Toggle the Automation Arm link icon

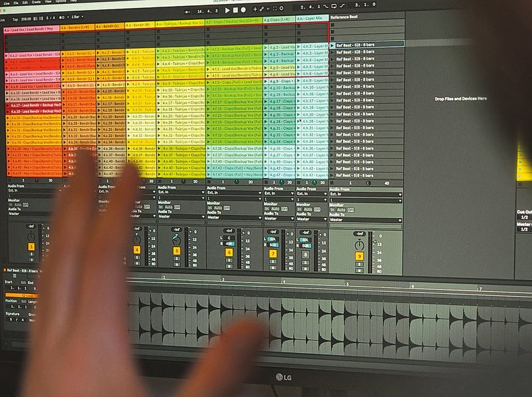[x=261, y=9]
